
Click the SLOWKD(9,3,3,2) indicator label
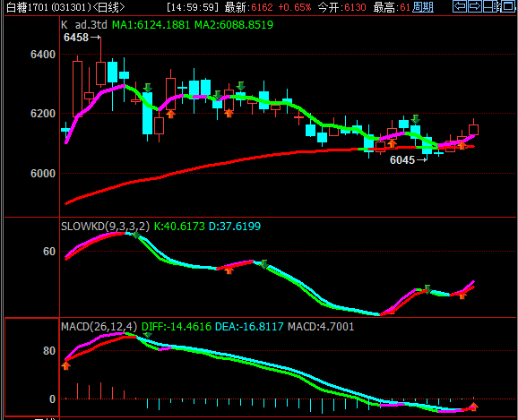pos(105,227)
